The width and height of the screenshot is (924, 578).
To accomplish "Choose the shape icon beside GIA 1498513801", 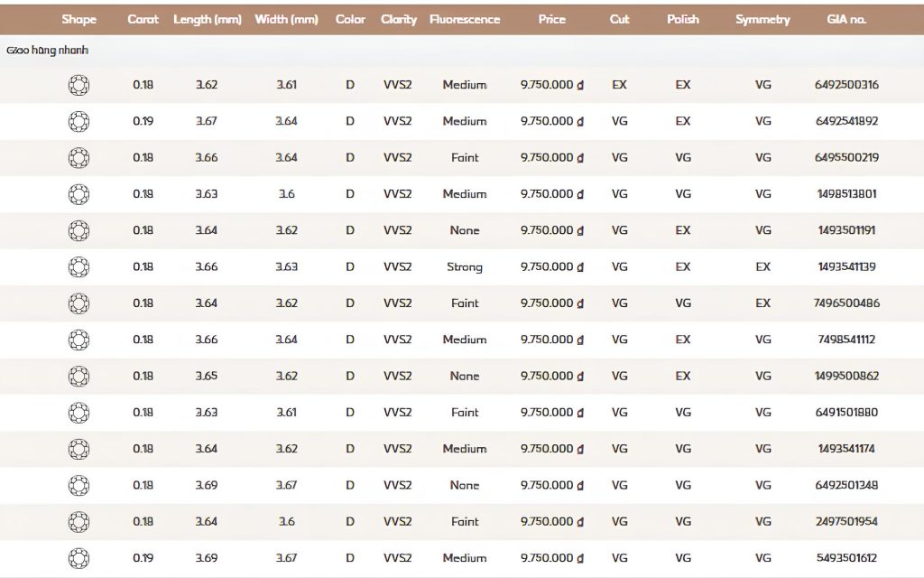I will click(x=79, y=194).
